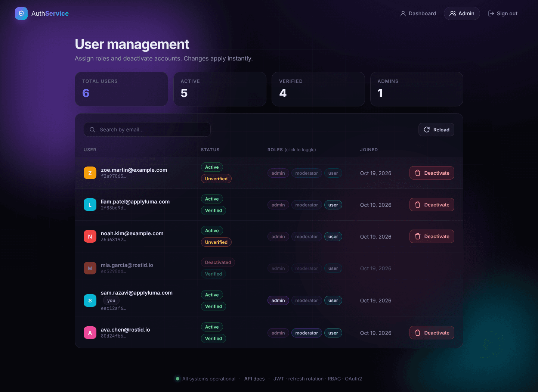
Task: Toggle the user role for zoe.martin
Action: (333, 173)
